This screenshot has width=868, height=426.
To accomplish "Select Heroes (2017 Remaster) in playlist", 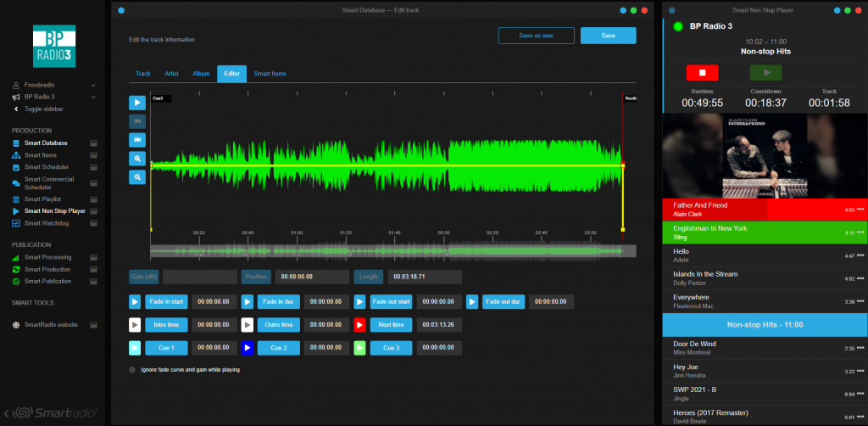I will click(x=765, y=418).
